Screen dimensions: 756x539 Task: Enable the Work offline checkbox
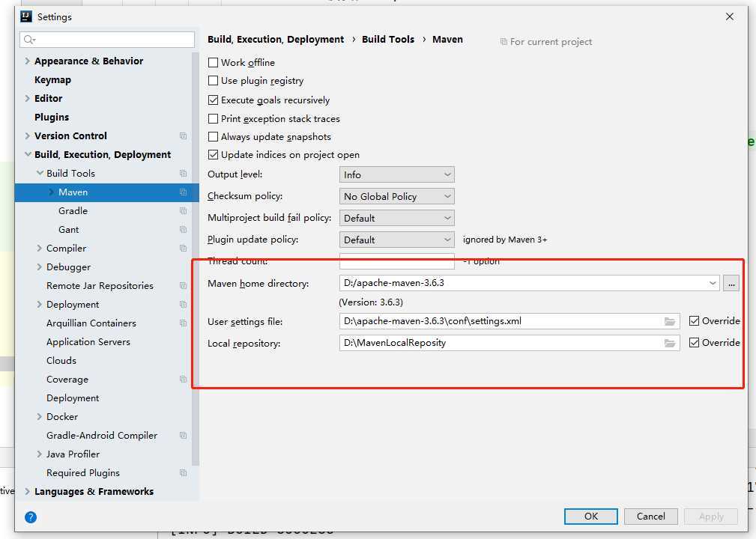[x=213, y=63]
